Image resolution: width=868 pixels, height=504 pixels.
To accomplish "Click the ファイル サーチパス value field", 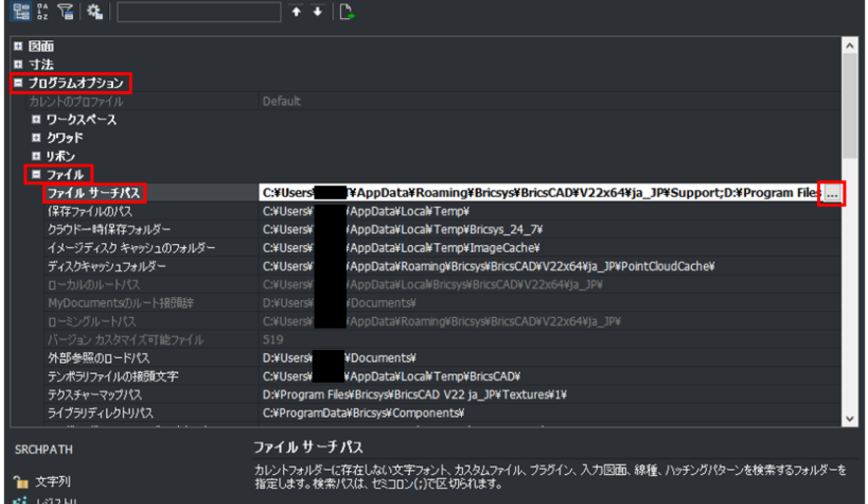I will click(x=540, y=193).
